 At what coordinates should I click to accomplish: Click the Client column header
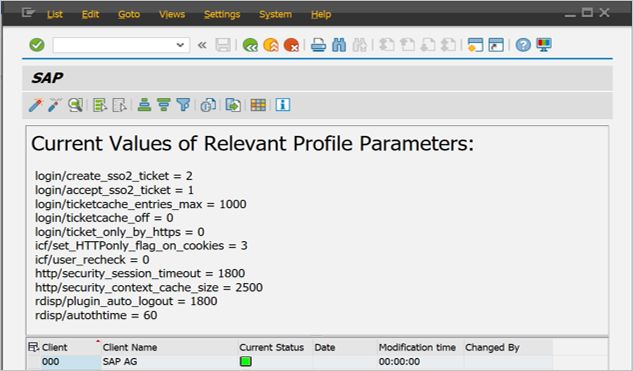point(70,347)
